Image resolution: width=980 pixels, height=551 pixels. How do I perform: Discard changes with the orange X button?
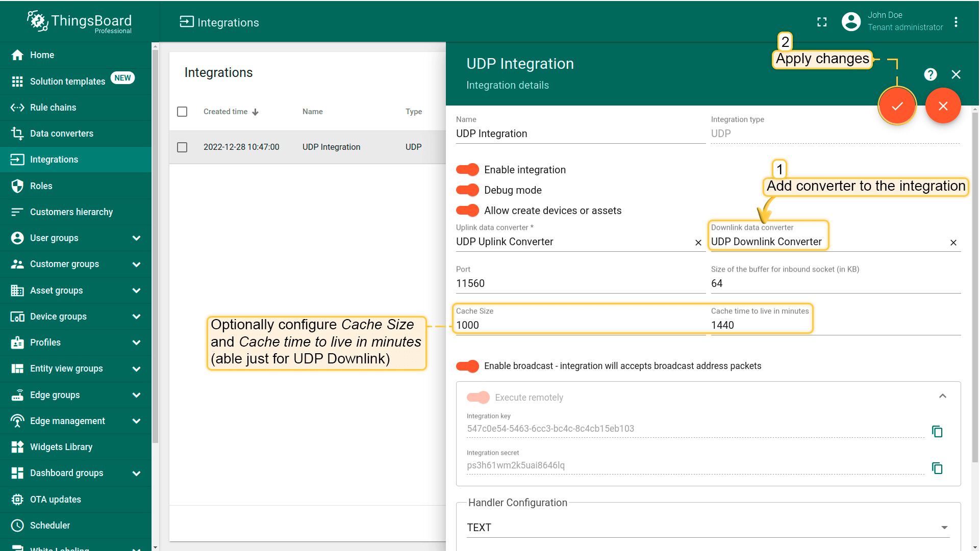coord(943,106)
